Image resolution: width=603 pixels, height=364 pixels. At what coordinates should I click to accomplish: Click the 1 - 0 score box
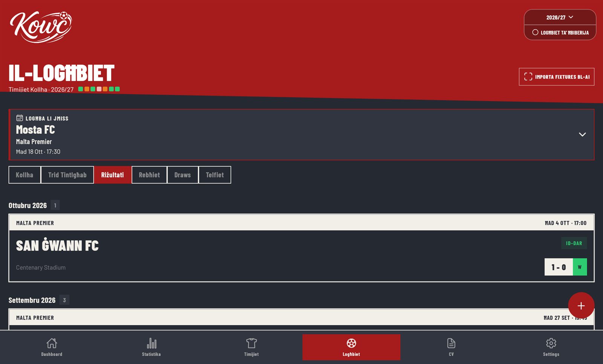tap(559, 267)
